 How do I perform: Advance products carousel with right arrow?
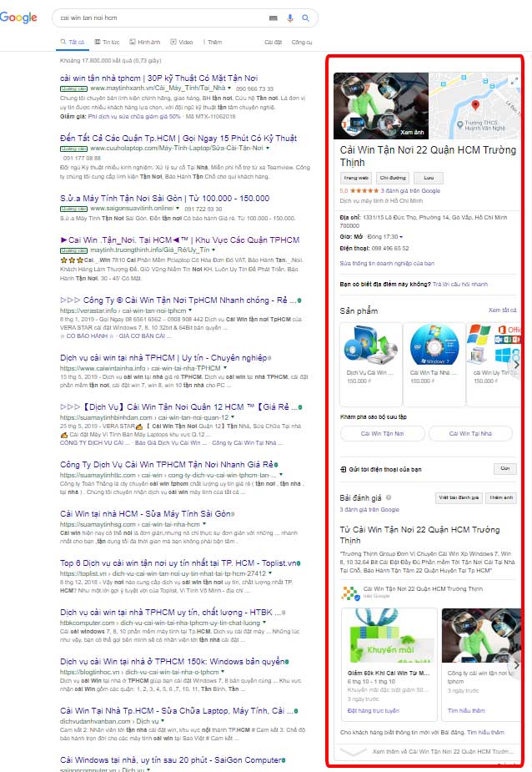tap(515, 365)
